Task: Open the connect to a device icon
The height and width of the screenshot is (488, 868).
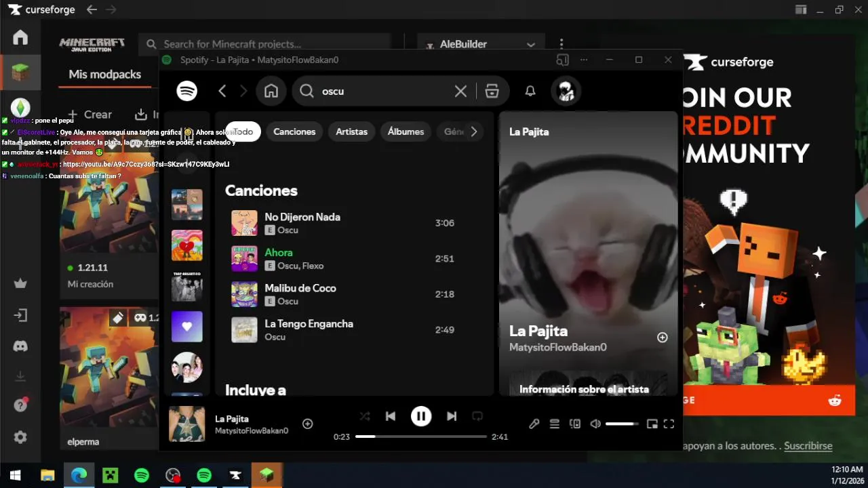Action: 575,424
